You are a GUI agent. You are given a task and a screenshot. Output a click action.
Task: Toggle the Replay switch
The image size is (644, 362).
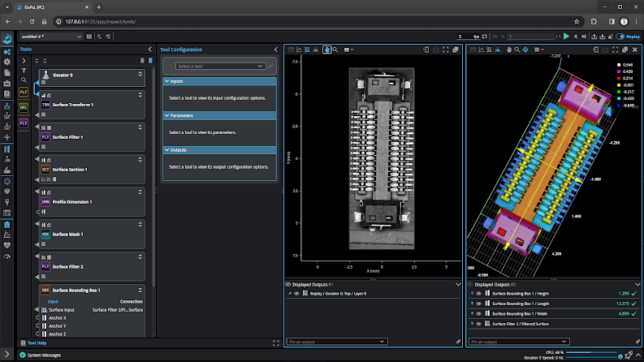click(620, 37)
